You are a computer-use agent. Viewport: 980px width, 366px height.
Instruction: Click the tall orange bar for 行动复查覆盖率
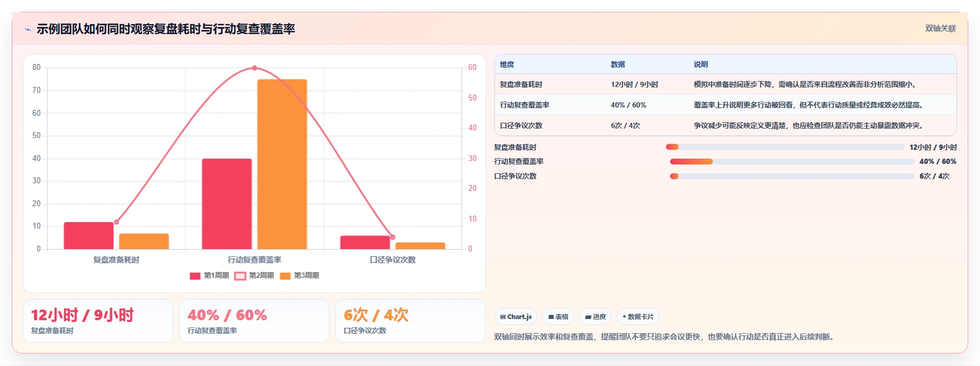pos(282,164)
